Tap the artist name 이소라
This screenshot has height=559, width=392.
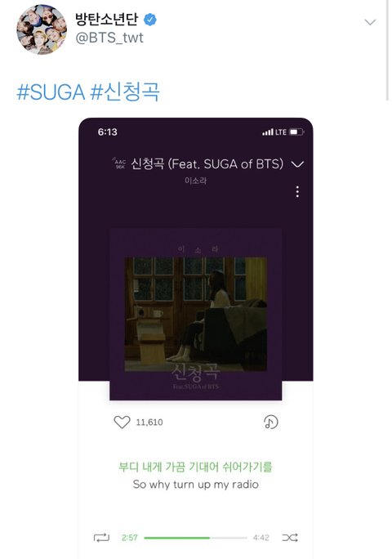(x=196, y=181)
